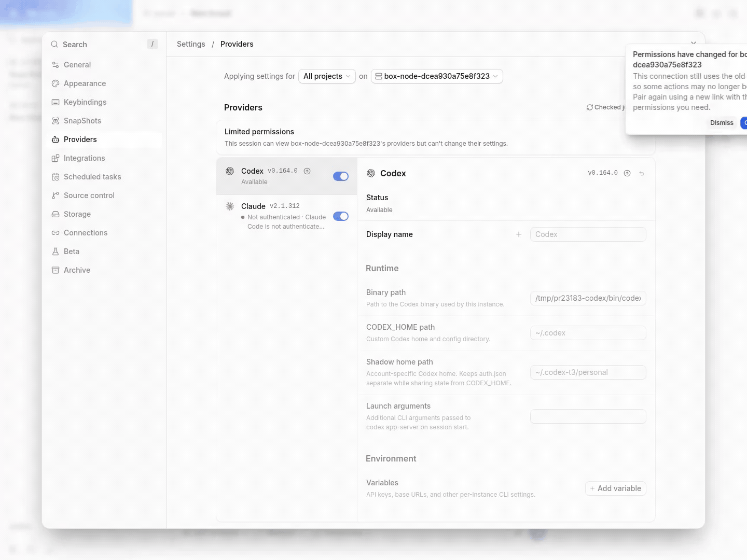Viewport: 747px width, 560px height.
Task: Click the Settings breadcrumb link
Action: coord(191,44)
